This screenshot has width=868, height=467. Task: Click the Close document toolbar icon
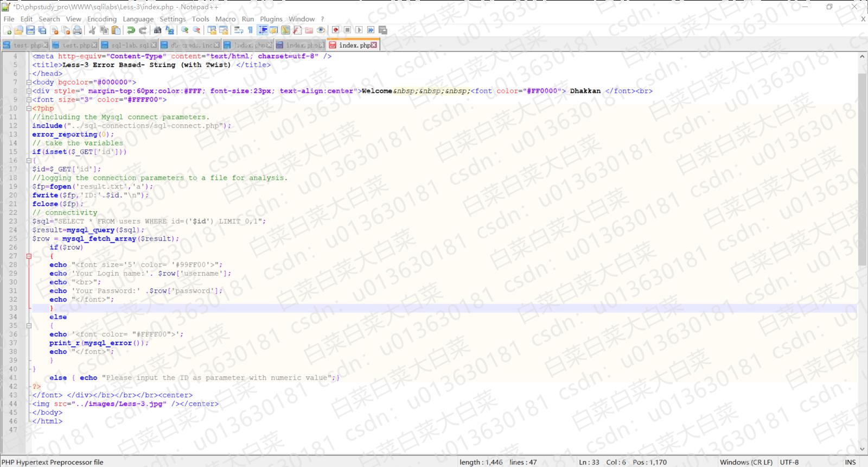click(x=54, y=30)
